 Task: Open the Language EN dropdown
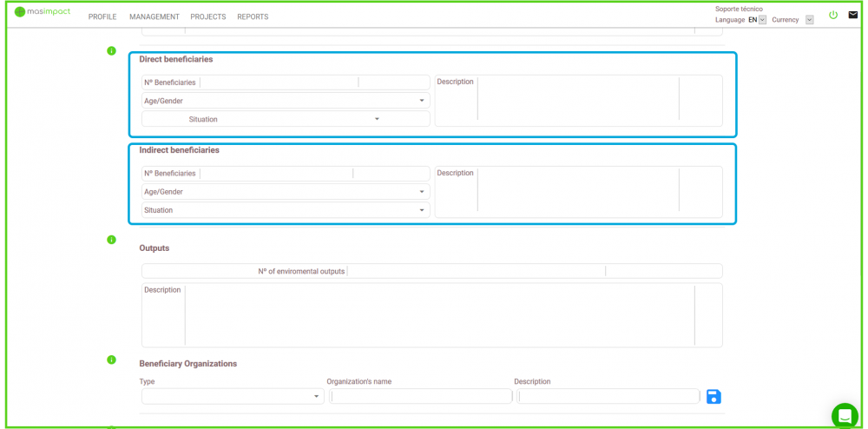[762, 20]
